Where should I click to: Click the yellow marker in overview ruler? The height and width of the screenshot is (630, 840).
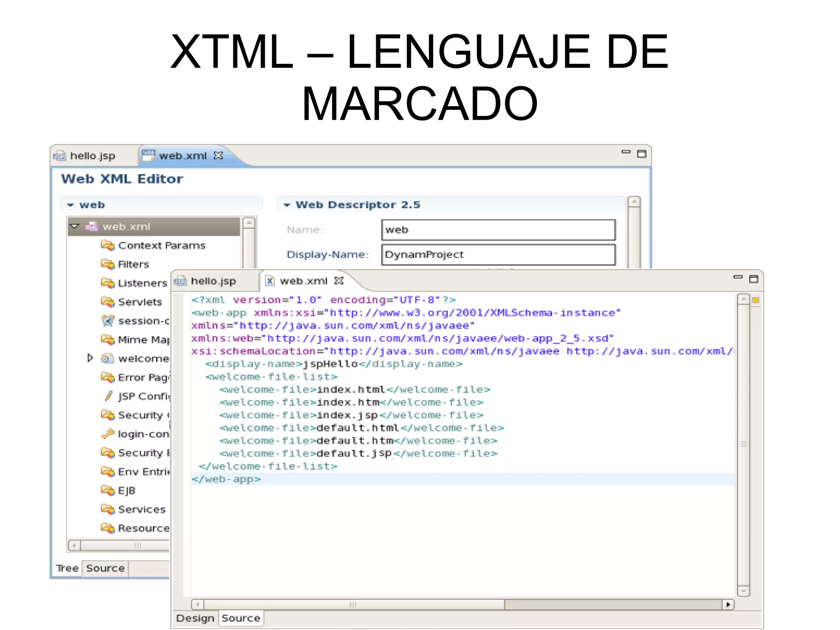[756, 300]
